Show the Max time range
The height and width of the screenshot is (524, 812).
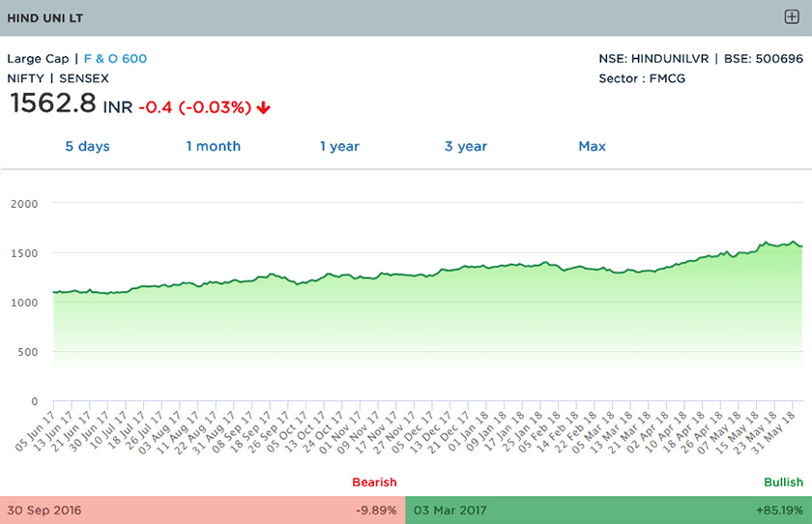tap(592, 146)
